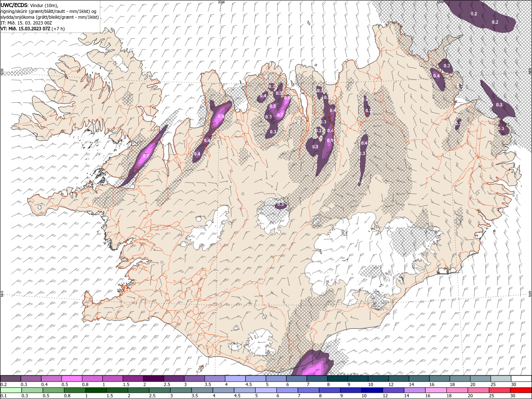
Task: Click the 'slydda/snjókoma' legend description line
Action: 49,17
